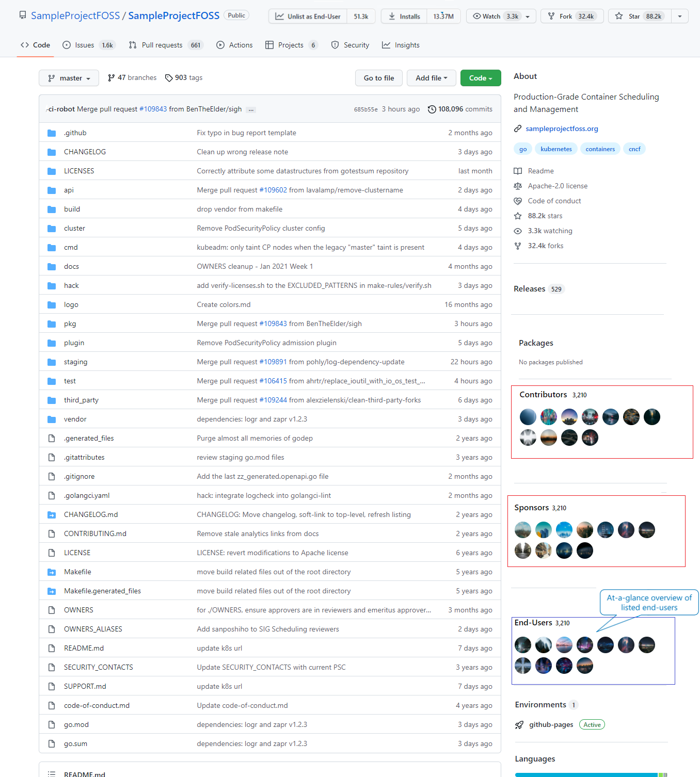The width and height of the screenshot is (700, 777).
Task: Click the branches icon beside 47 branches
Action: pyautogui.click(x=112, y=78)
